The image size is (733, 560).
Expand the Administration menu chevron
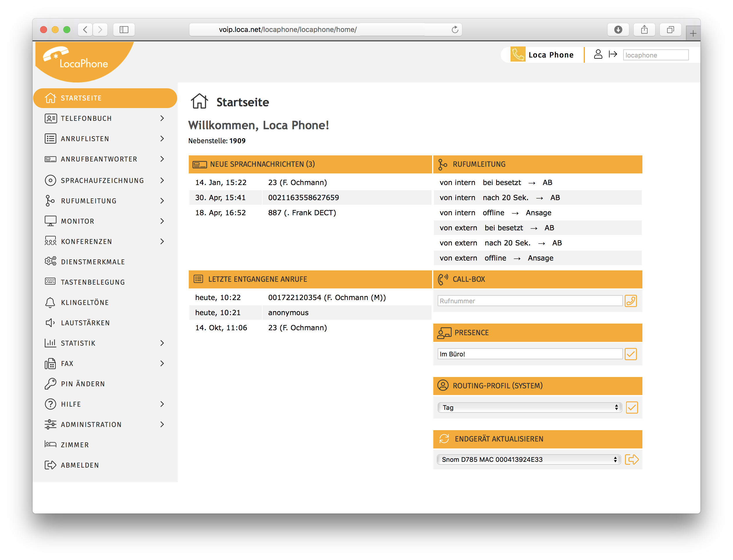coord(162,424)
